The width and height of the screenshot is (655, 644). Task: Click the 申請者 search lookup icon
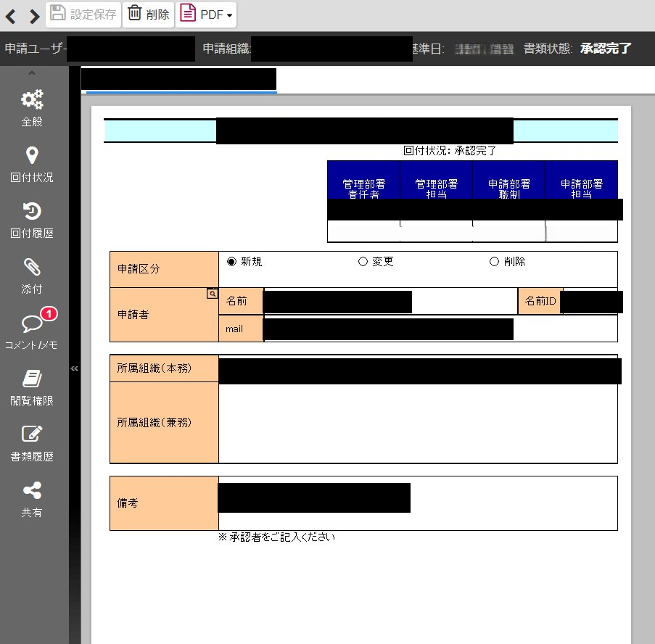(213, 294)
